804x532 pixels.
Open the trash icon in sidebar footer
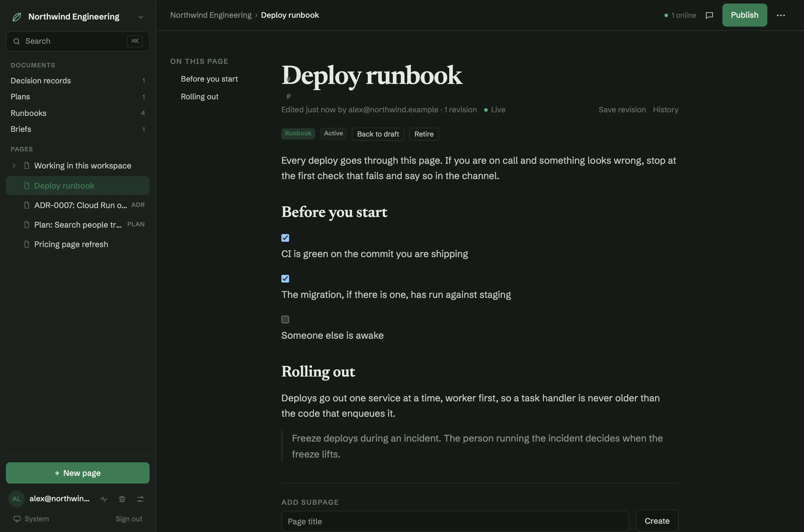(x=122, y=499)
